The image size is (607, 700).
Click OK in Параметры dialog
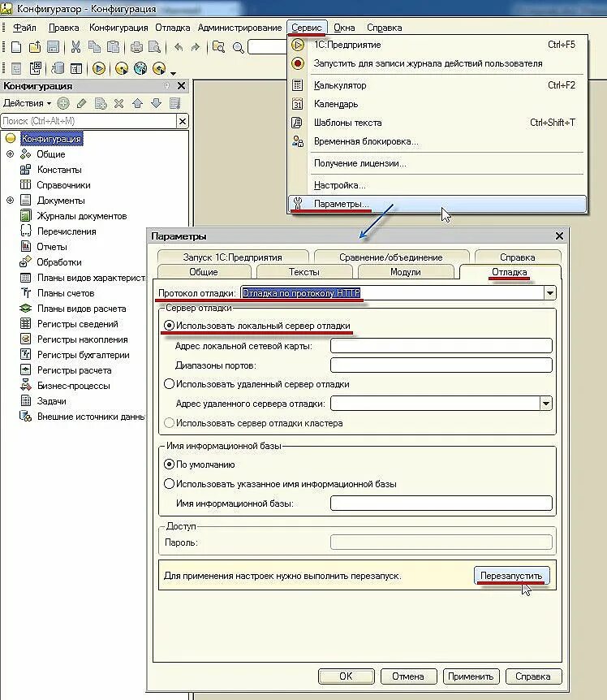click(x=346, y=676)
